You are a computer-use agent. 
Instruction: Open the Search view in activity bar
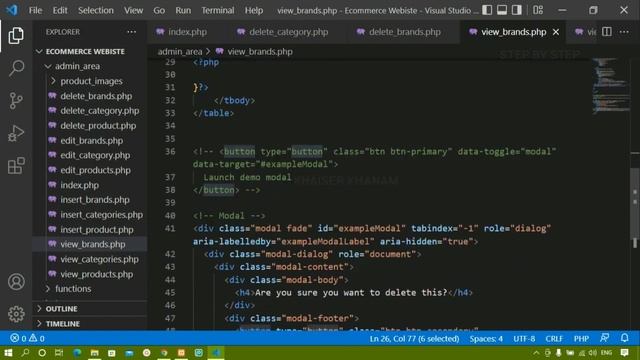pos(16,68)
